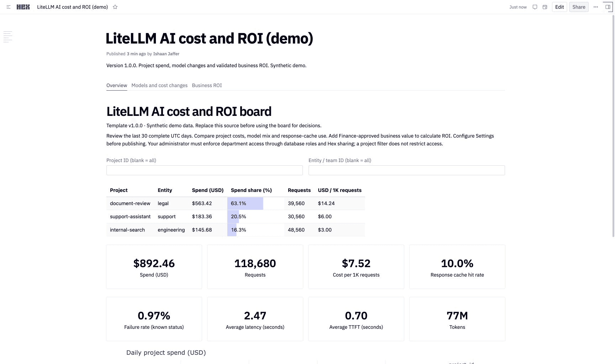Sort by the Entity column header
Screen dimensions: 615x364
pyautogui.click(x=165, y=190)
